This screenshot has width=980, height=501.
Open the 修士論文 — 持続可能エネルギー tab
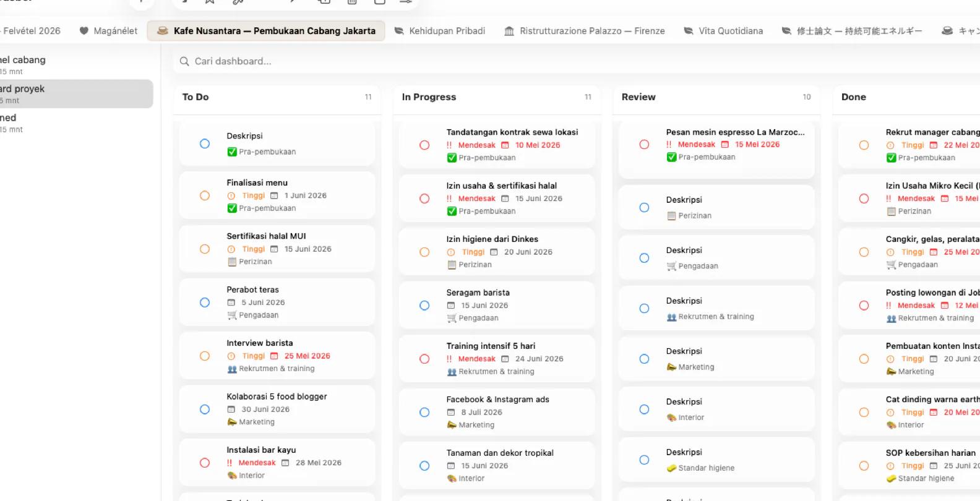coord(852,31)
